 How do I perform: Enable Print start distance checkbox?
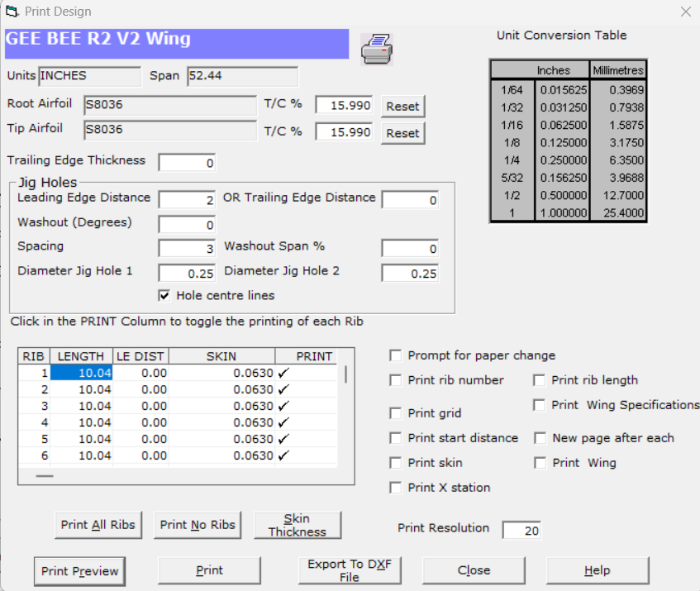[x=395, y=438]
